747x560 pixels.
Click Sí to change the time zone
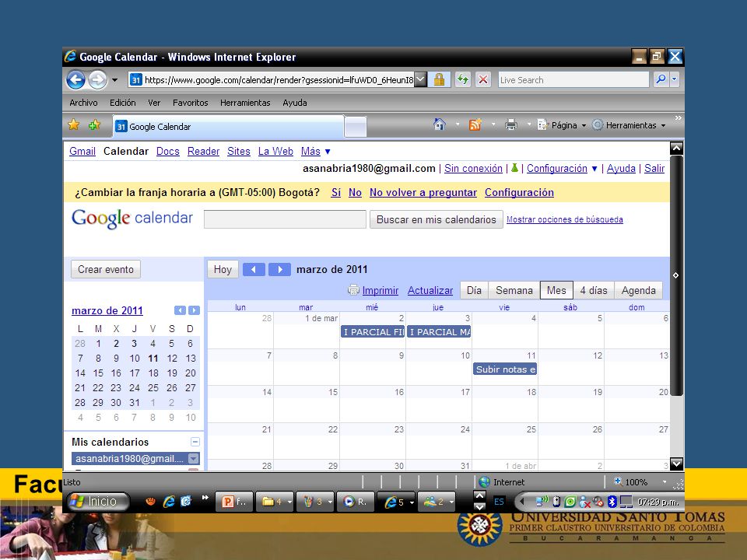tap(336, 193)
